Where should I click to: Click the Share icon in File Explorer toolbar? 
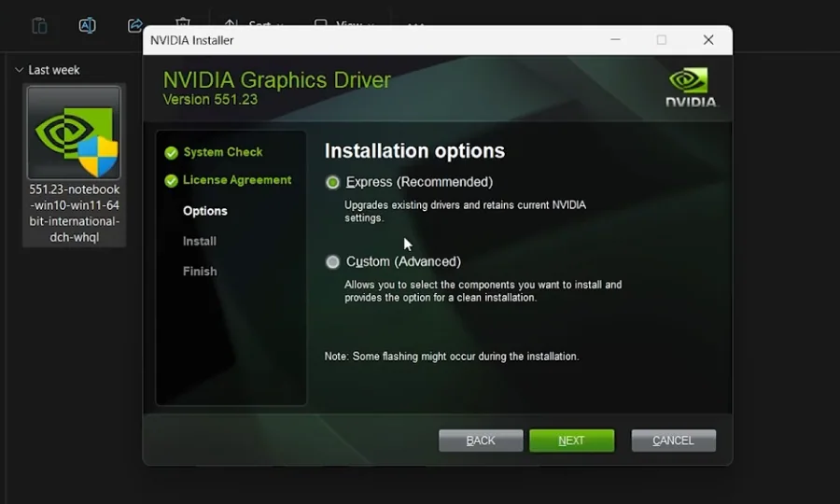[x=135, y=25]
